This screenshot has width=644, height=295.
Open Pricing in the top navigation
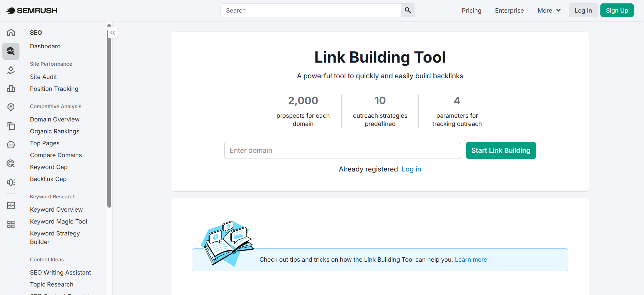click(471, 11)
